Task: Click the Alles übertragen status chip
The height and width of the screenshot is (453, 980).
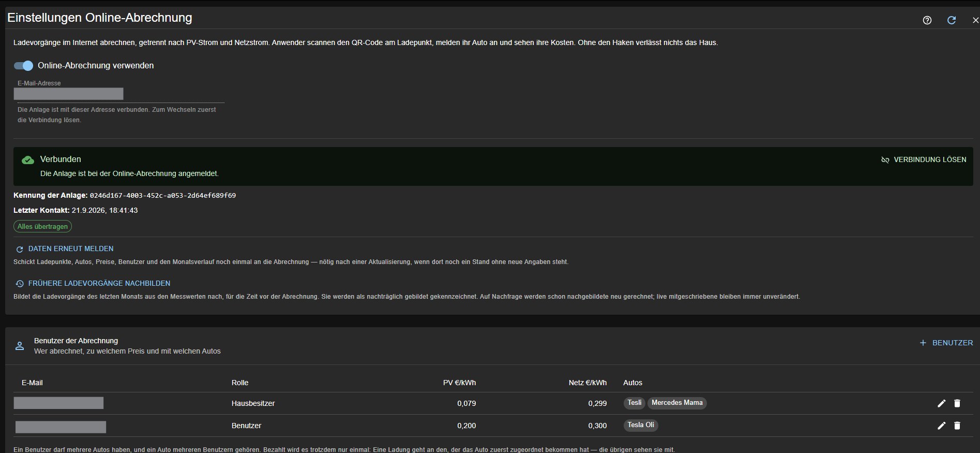Action: point(42,227)
